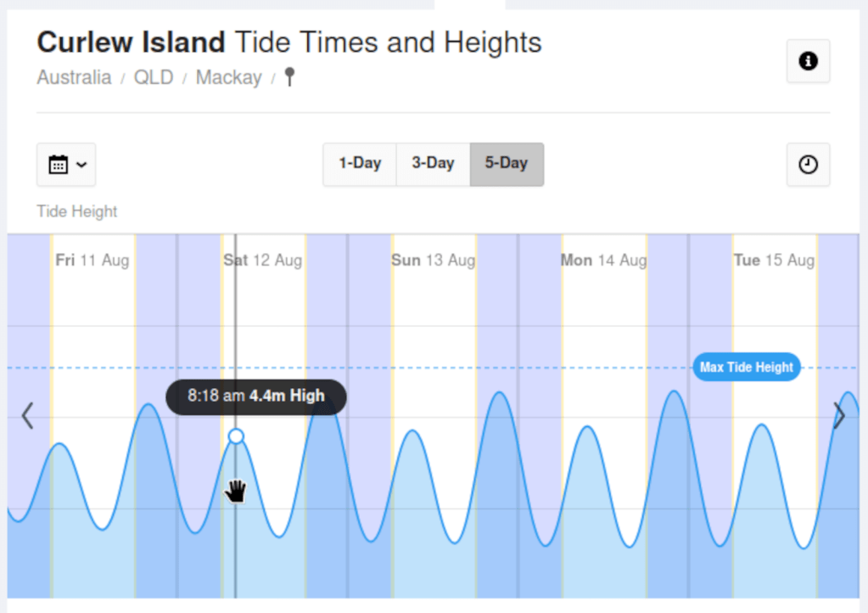Image resolution: width=868 pixels, height=613 pixels.
Task: Click the clock icon button
Action: click(808, 165)
